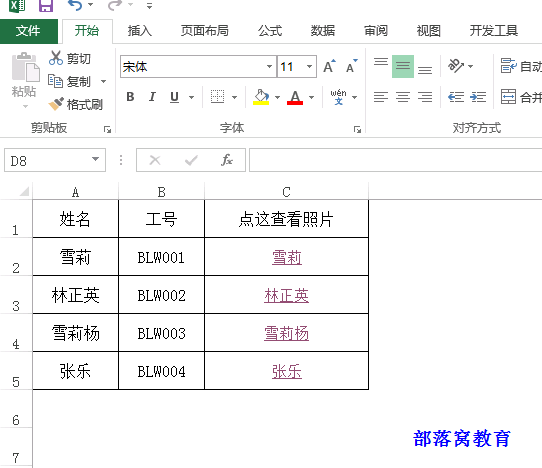This screenshot has width=542, height=468.
Task: Increase indent
Action: pos(478,97)
